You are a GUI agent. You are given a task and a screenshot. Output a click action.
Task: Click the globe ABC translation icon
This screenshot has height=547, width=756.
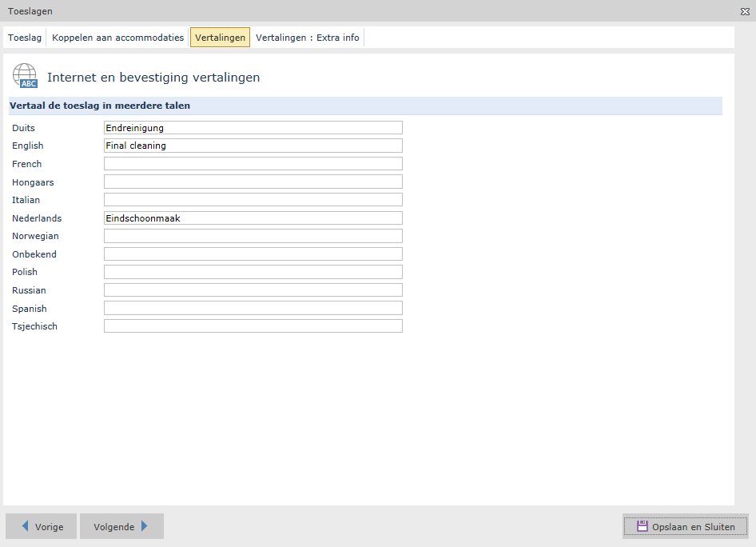24,76
